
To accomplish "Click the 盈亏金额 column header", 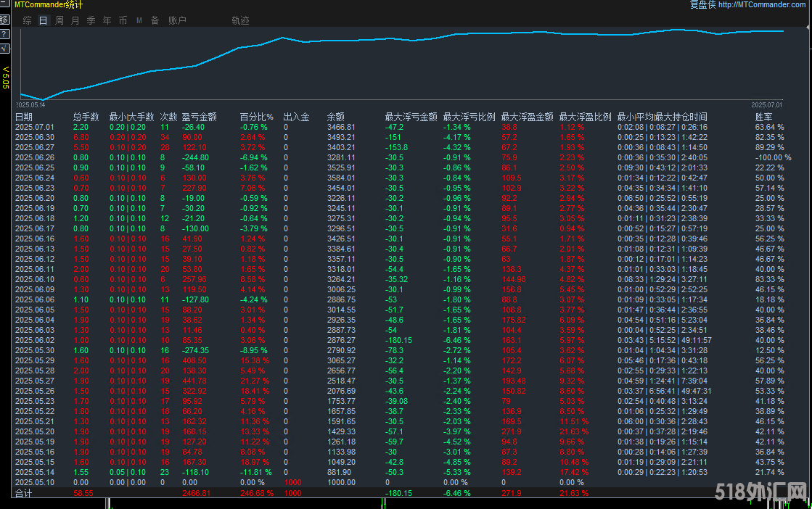I will 200,117.
